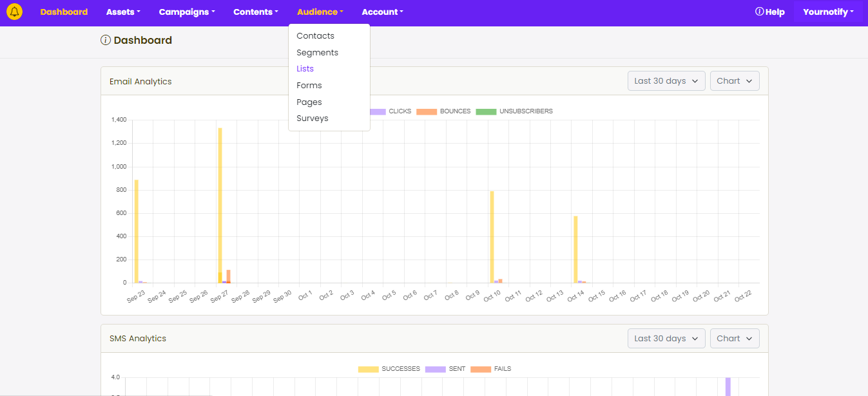Click the Oct 22 axis label
Screen dimensions: 868x396
743,296
